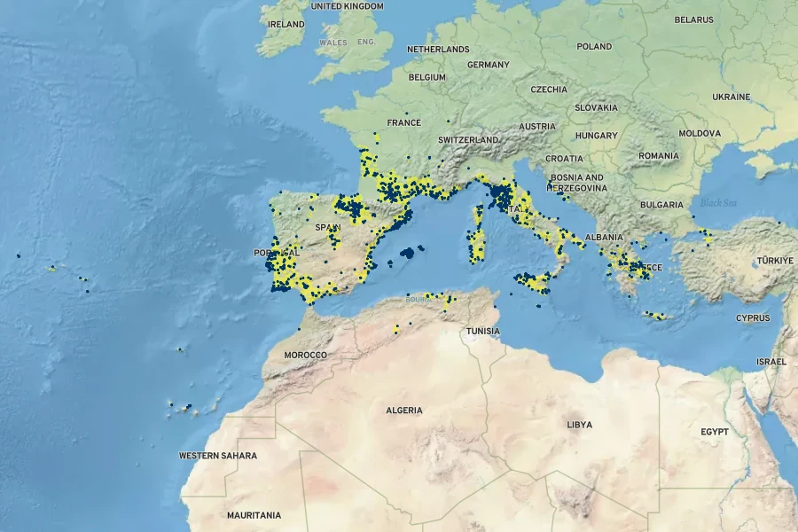The height and width of the screenshot is (532, 798).
Task: Select the ROMANIA label
Action: [x=658, y=156]
